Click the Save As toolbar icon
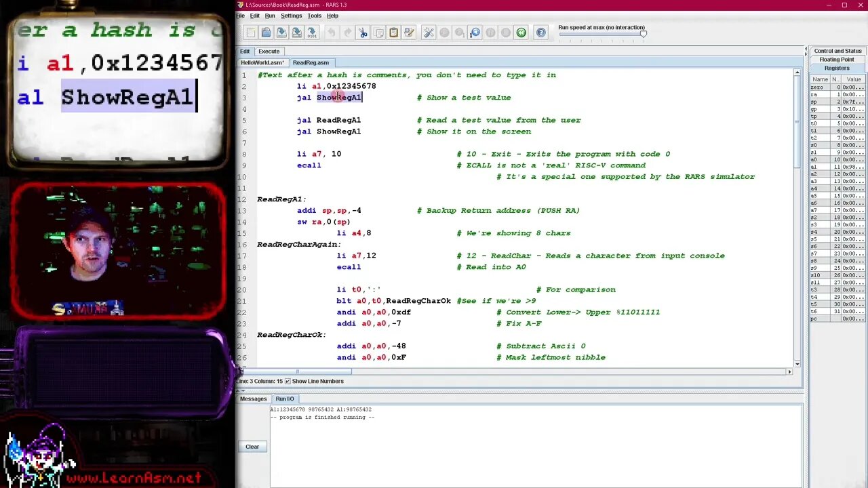 pyautogui.click(x=296, y=33)
